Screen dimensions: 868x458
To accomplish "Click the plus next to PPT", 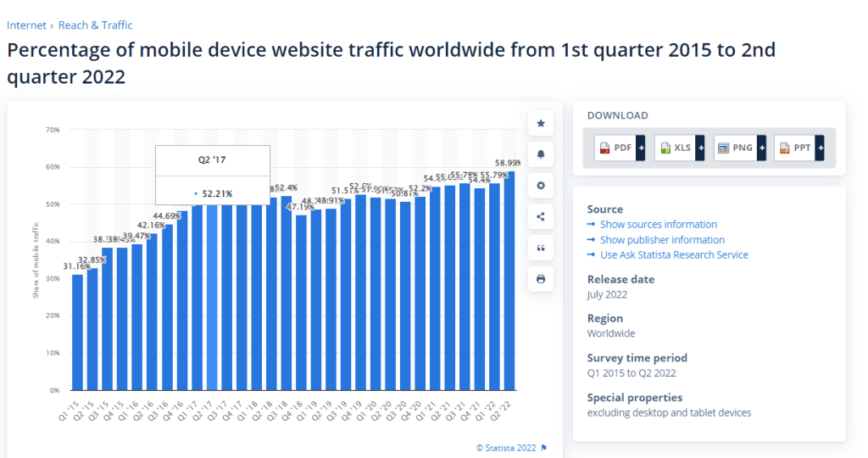I will click(820, 148).
